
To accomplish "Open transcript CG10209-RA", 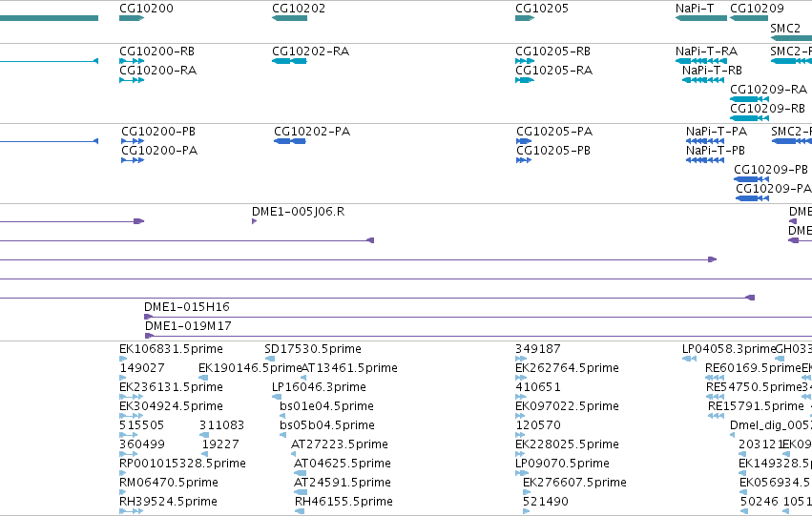I will click(768, 90).
